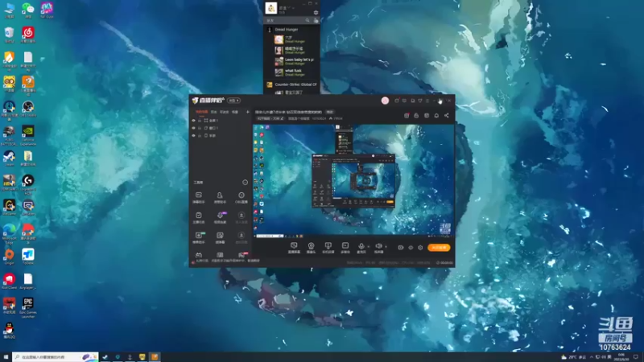Click the orange stop streaming button
This screenshot has height=362, width=644.
point(439,248)
